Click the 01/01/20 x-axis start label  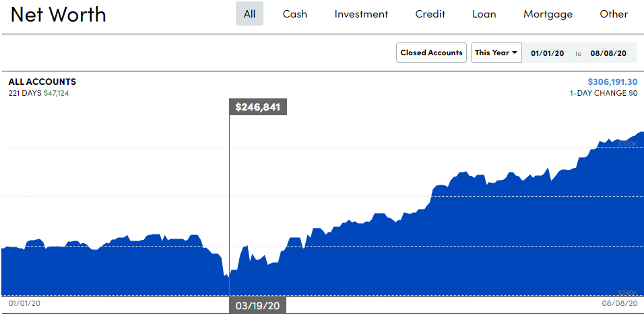click(x=24, y=304)
